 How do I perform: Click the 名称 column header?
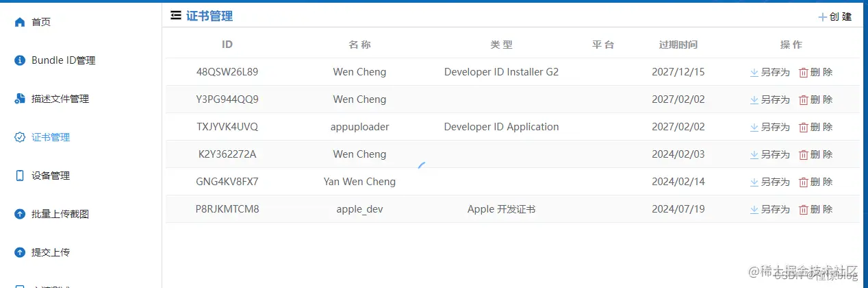359,45
